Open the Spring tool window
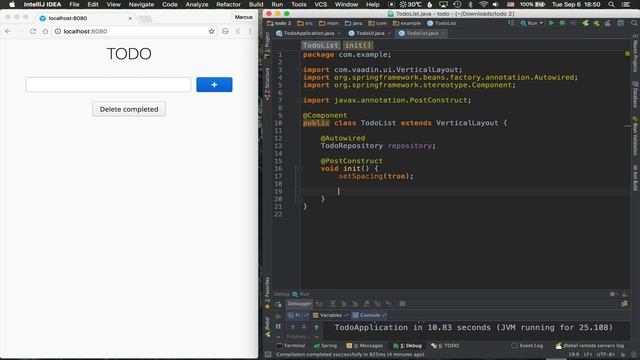Screen dimensions: 640x360 [x=325, y=346]
